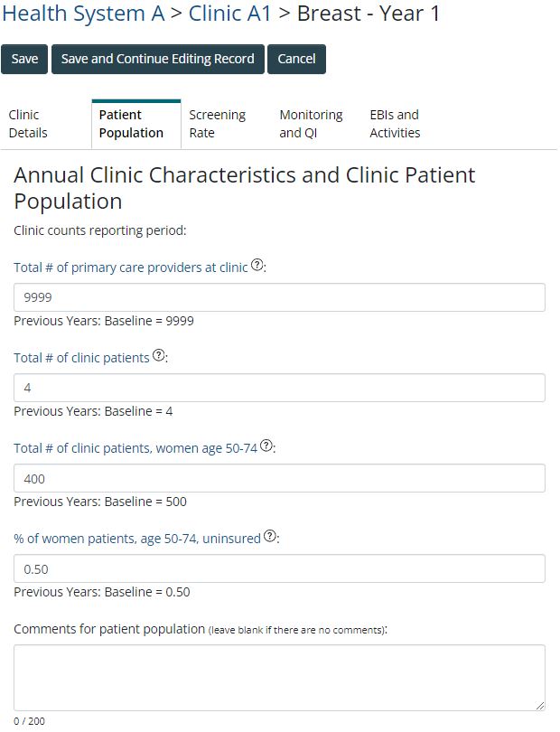Click help icon for primary care providers
Image resolution: width=560 pixels, height=732 pixels.
click(x=257, y=266)
